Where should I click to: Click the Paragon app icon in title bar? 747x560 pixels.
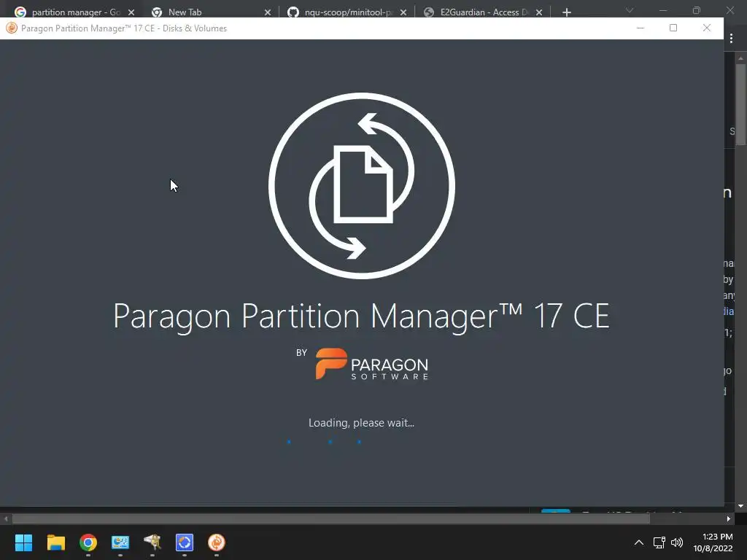point(12,28)
